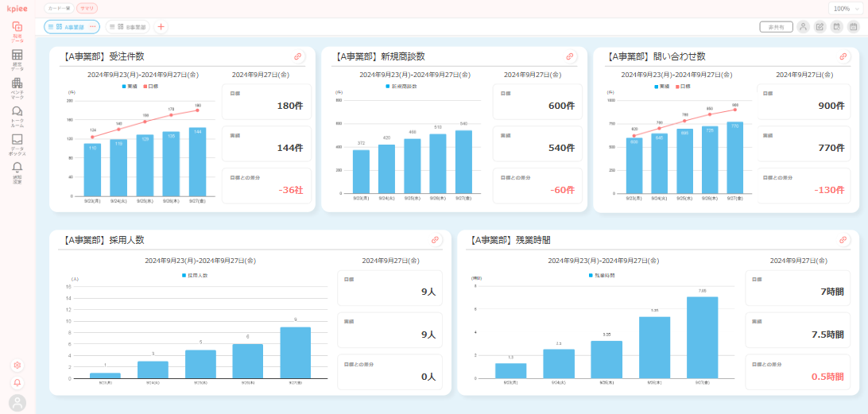Add a new tab with plus button

click(x=161, y=26)
